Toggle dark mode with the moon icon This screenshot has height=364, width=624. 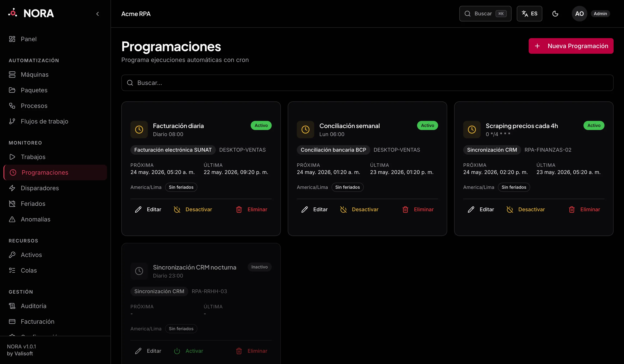(555, 14)
